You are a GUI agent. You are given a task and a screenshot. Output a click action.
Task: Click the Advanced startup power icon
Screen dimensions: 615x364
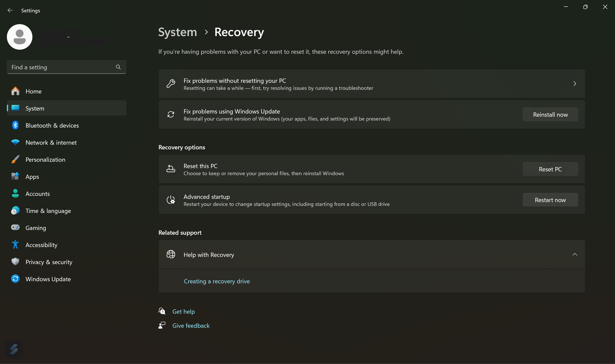coord(171,200)
